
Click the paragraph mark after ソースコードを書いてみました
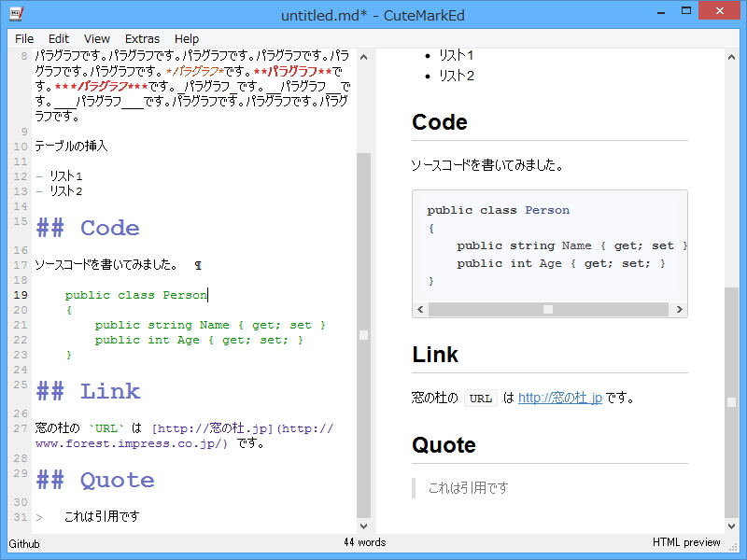click(x=197, y=264)
